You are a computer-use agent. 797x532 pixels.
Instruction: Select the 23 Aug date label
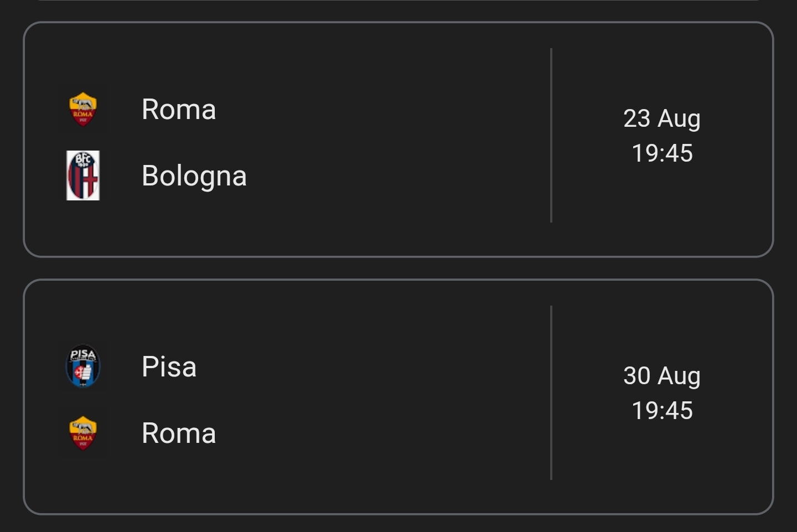pyautogui.click(x=662, y=118)
